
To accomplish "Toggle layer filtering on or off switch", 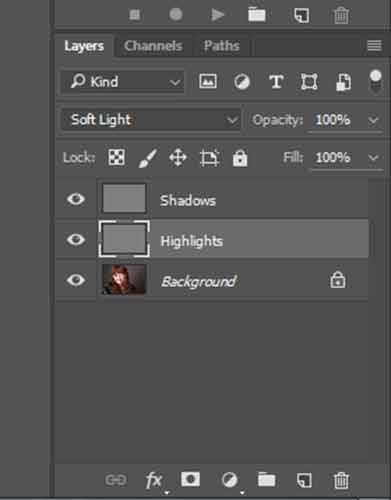I will (376, 81).
